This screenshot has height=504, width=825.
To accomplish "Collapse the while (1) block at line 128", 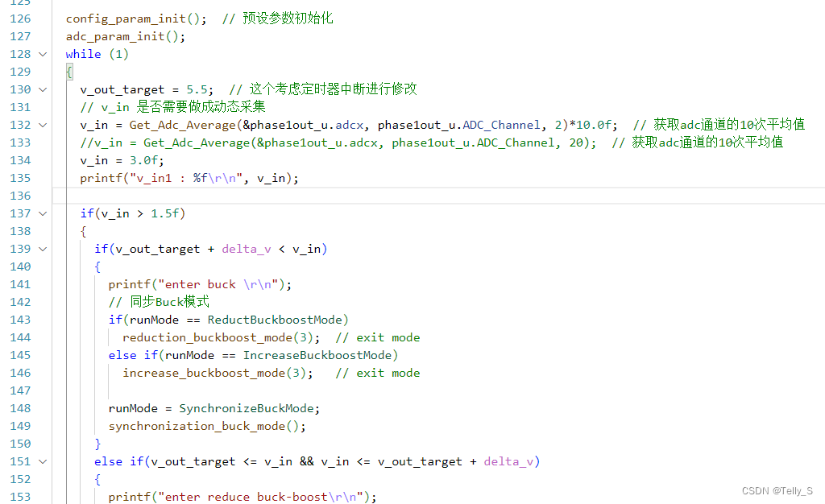I will [44, 54].
